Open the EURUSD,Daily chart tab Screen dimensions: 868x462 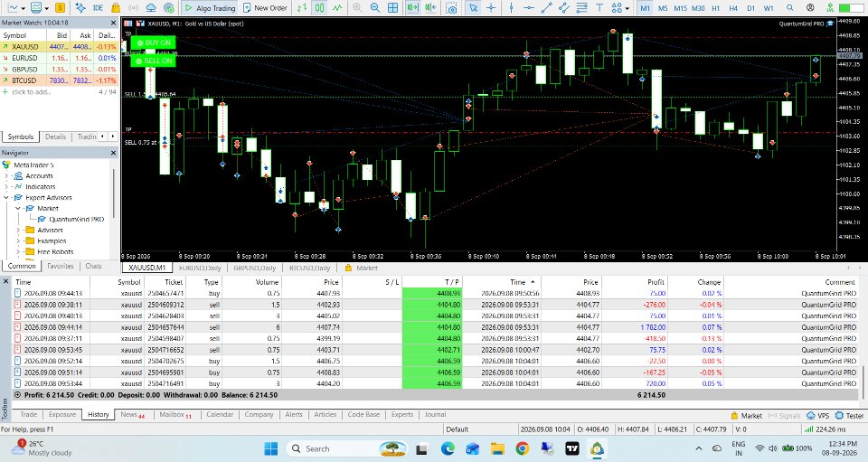tap(200, 268)
